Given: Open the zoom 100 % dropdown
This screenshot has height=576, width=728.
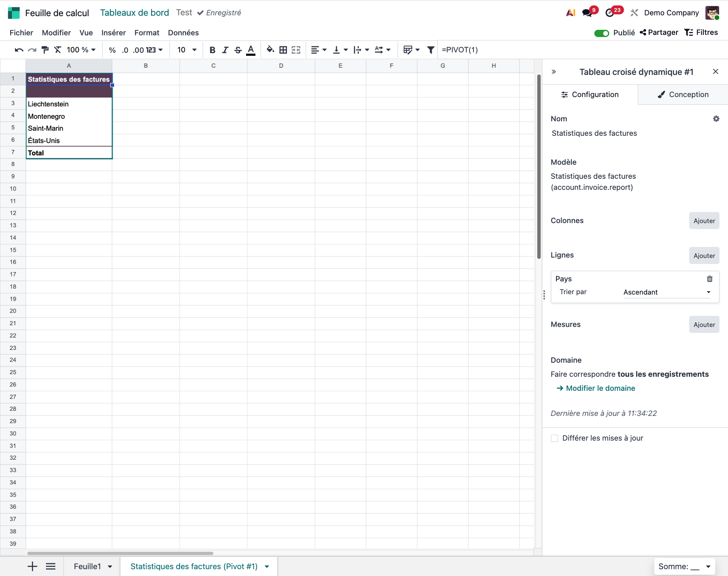Looking at the screenshot, I should [81, 50].
